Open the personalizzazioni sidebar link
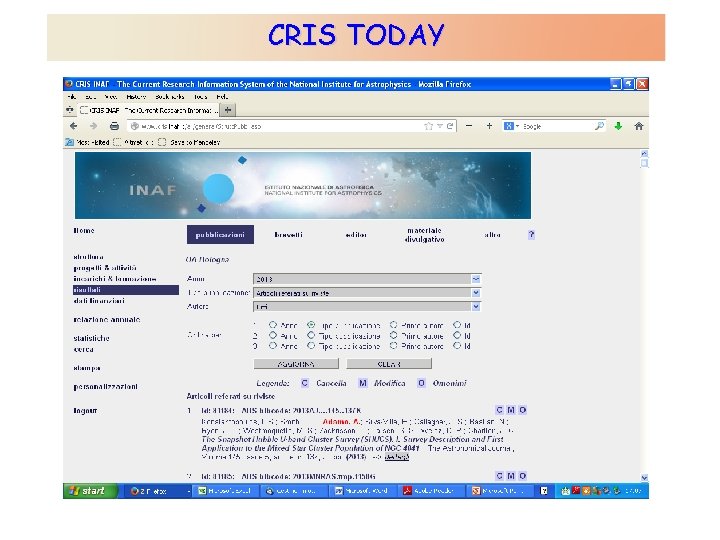The height and width of the screenshot is (540, 720). coord(105,387)
